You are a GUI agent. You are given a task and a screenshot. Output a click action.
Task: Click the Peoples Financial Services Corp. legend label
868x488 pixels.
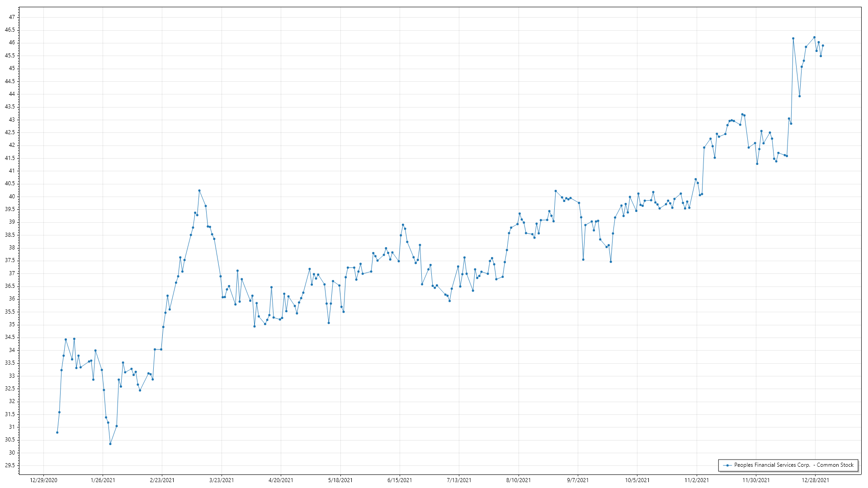pyautogui.click(x=793, y=465)
